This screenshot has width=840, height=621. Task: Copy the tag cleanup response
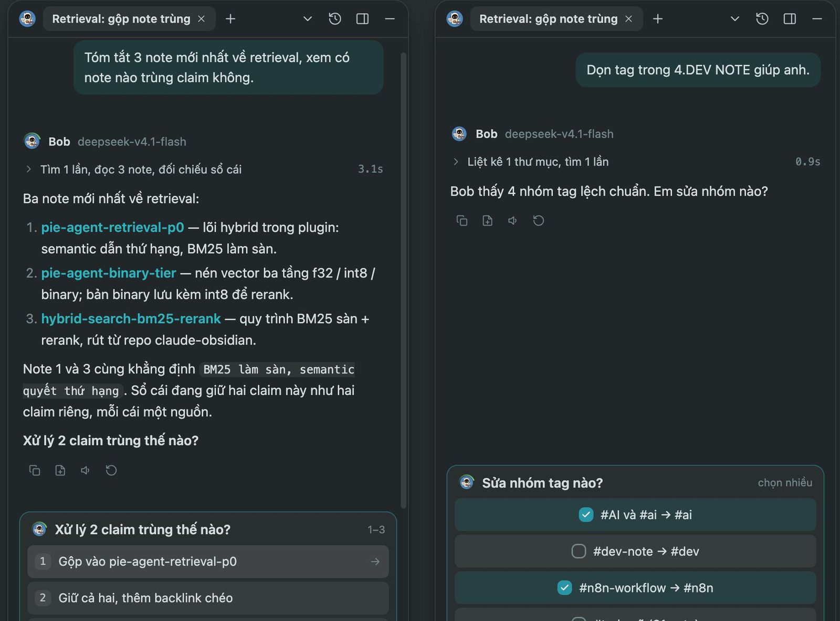[462, 221]
